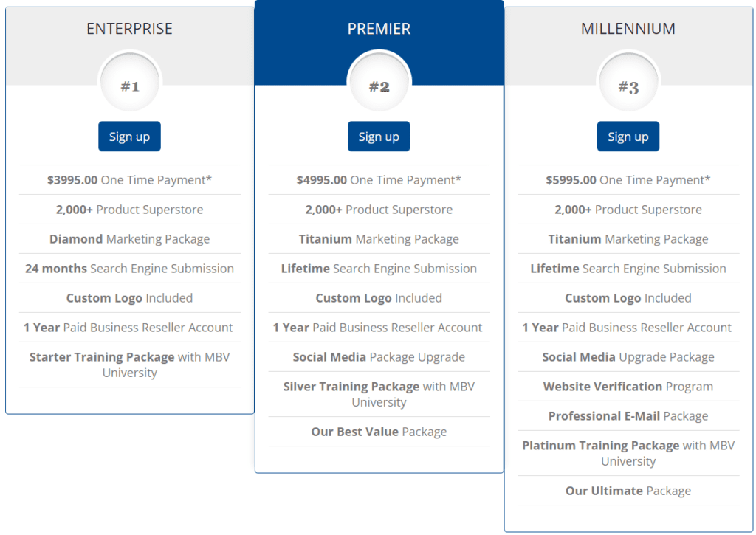Click the Lifetime Search Engine Submission row under Premier
Screen dimensions: 756x535
(x=379, y=269)
